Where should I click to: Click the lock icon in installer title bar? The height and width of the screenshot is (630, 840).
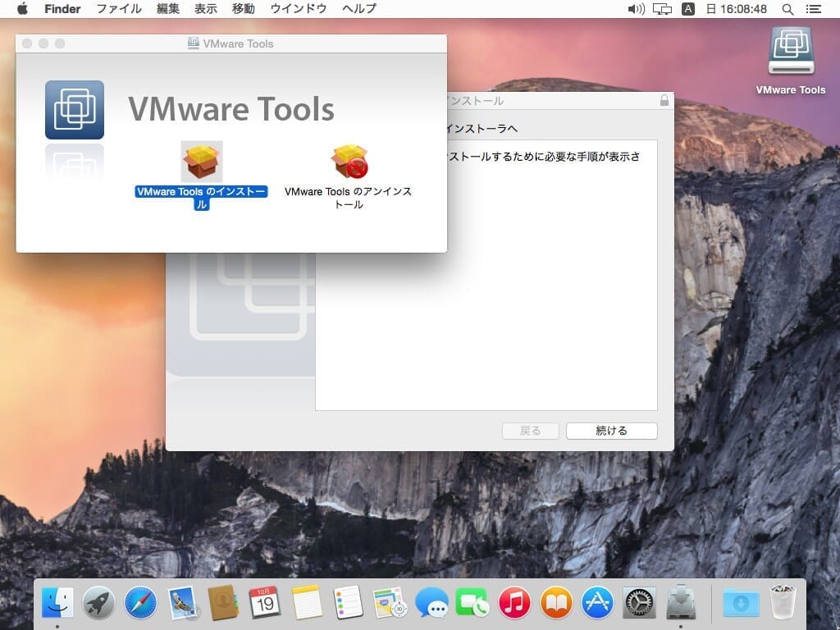[x=664, y=100]
